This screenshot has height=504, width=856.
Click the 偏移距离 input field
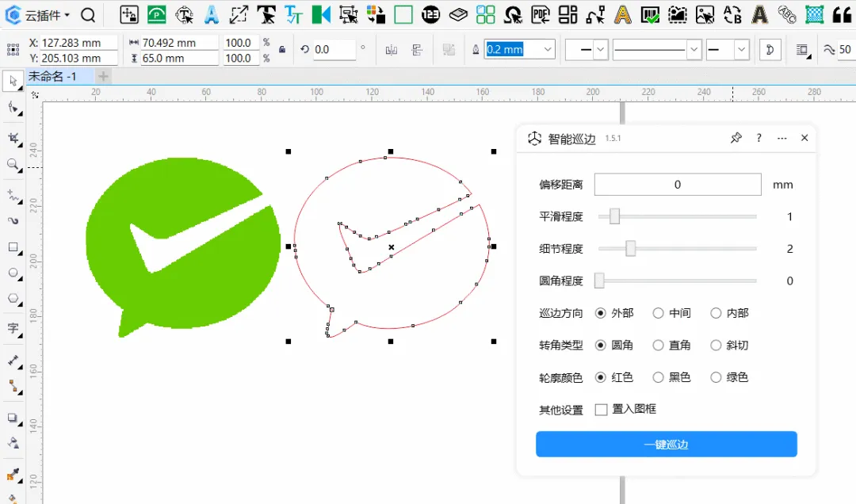678,185
